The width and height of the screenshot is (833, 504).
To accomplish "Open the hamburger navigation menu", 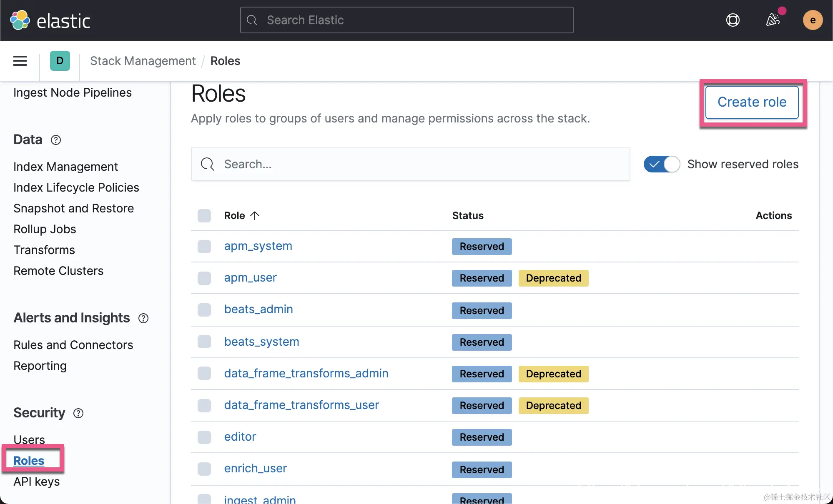I will click(x=20, y=61).
